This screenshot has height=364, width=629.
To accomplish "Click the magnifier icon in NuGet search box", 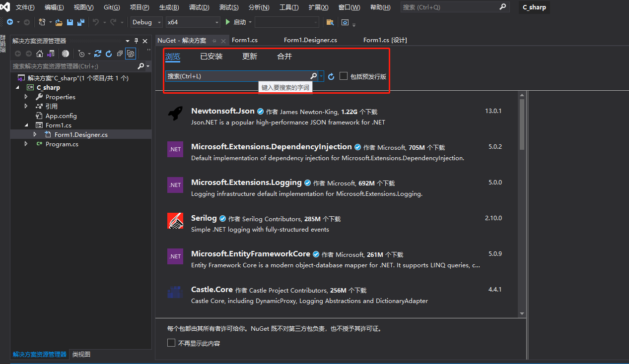I will coord(313,76).
